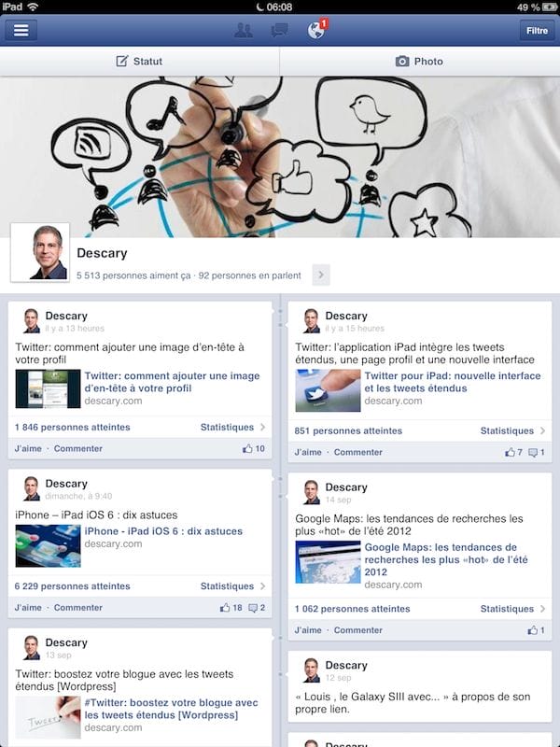The height and width of the screenshot is (747, 560).
Task: Select the Photo tab
Action: (x=419, y=61)
